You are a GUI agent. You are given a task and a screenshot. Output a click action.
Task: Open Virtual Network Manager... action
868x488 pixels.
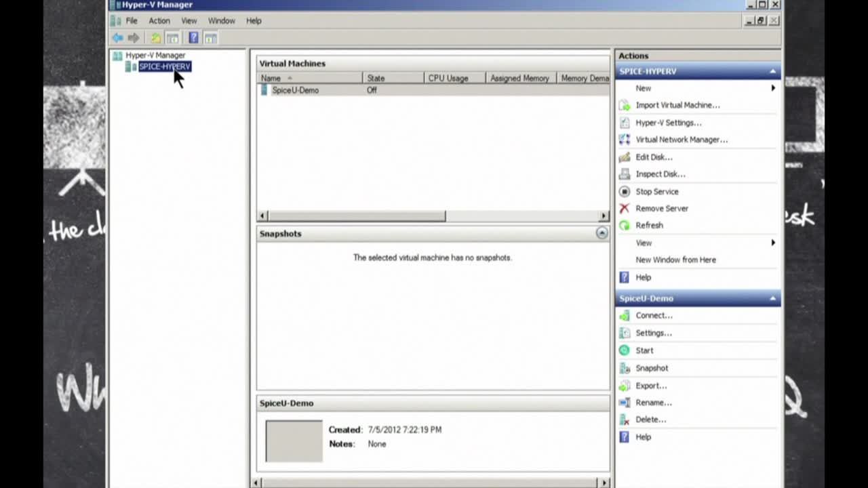pos(682,140)
